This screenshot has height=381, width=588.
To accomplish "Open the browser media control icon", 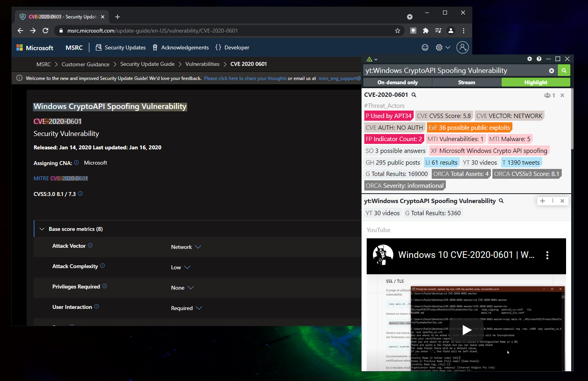I will [438, 31].
